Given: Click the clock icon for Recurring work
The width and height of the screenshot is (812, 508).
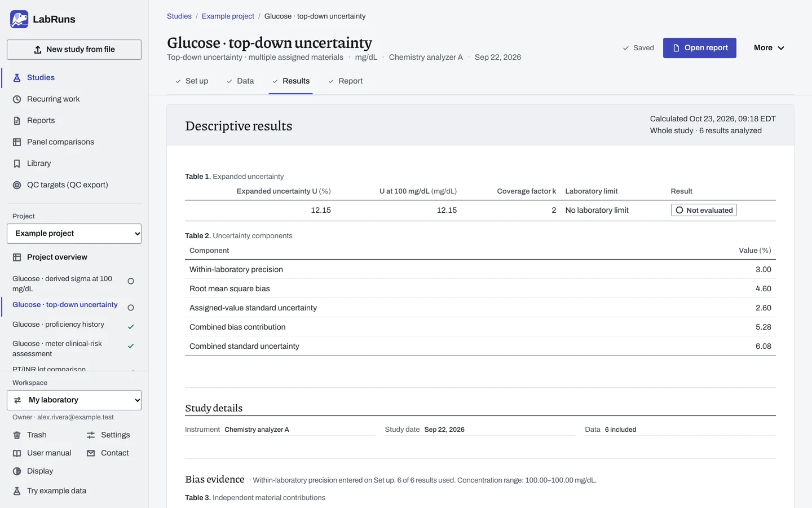Looking at the screenshot, I should coord(17,99).
